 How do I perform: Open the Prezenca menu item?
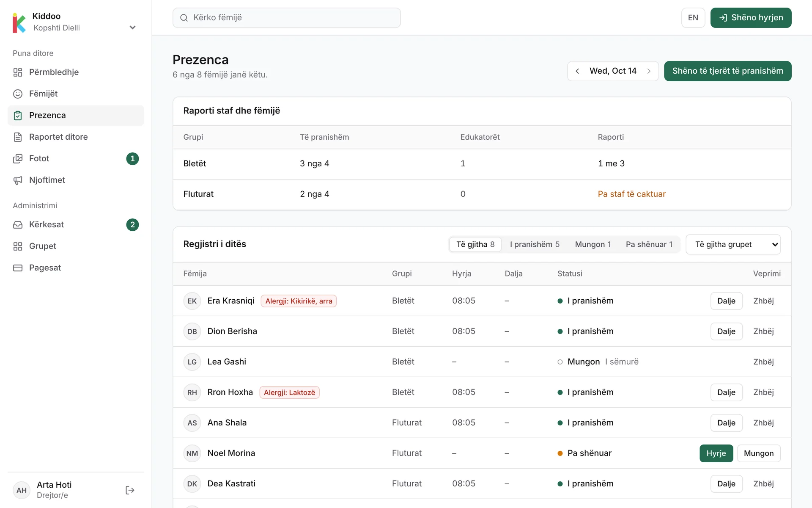coord(76,116)
